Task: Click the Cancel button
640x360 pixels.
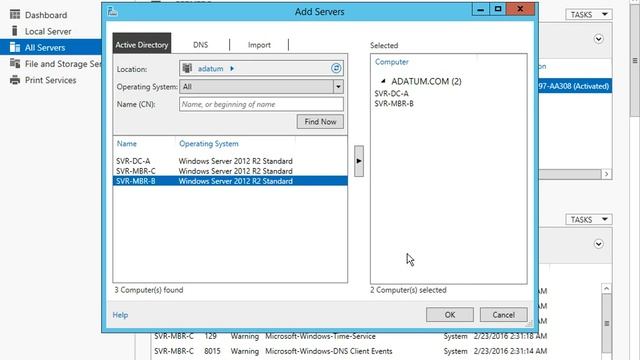Action: 503,315
